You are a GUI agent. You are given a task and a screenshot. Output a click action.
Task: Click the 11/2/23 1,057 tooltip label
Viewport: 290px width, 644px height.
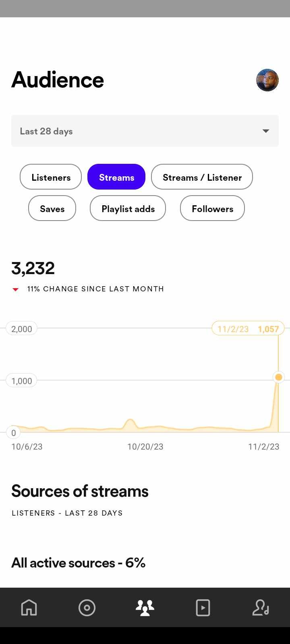click(x=248, y=329)
